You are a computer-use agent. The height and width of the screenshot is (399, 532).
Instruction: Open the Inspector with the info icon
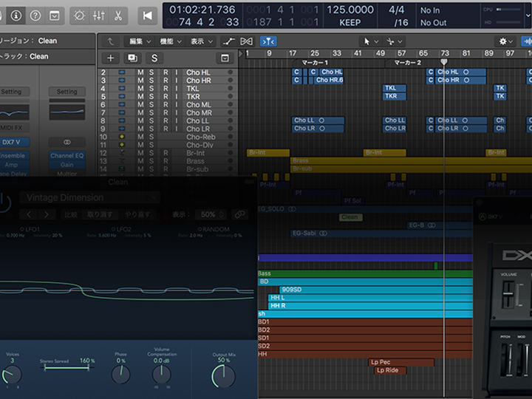(x=16, y=15)
